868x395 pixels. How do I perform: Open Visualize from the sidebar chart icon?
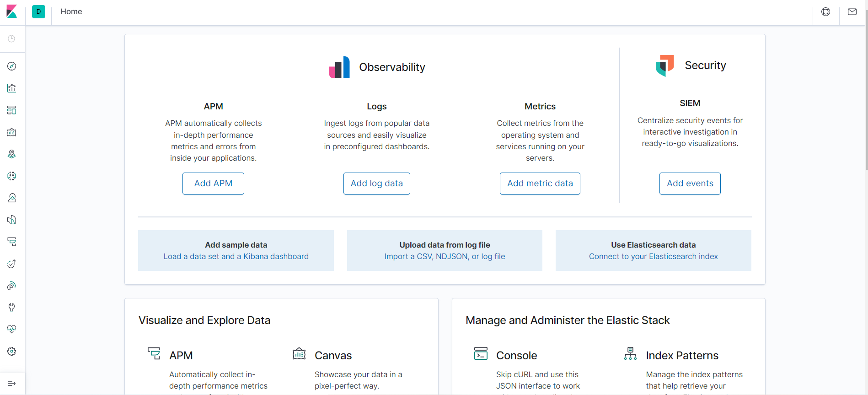pos(12,88)
